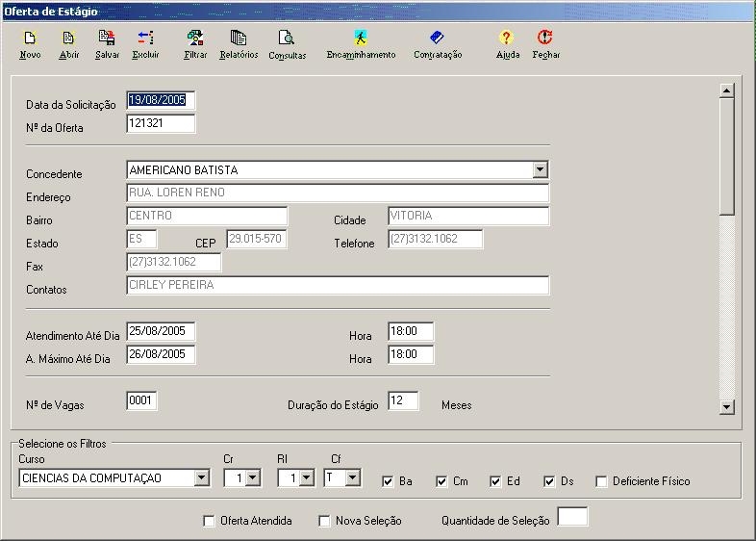Click the CEP field

tap(257, 239)
